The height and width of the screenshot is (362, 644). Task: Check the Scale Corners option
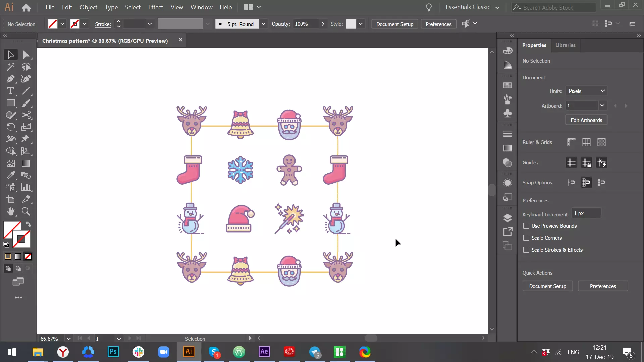526,238
